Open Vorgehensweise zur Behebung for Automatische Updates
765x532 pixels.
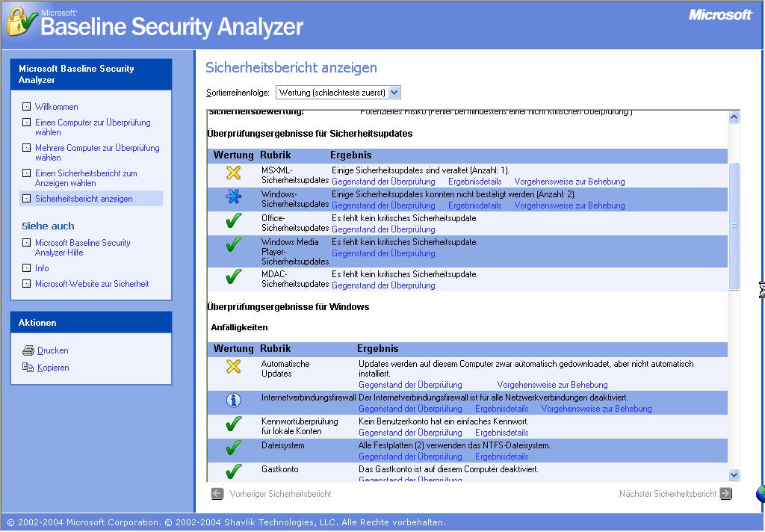552,385
